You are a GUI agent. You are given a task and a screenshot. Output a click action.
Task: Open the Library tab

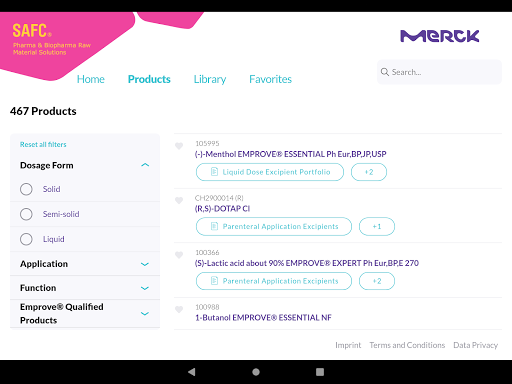click(x=210, y=79)
